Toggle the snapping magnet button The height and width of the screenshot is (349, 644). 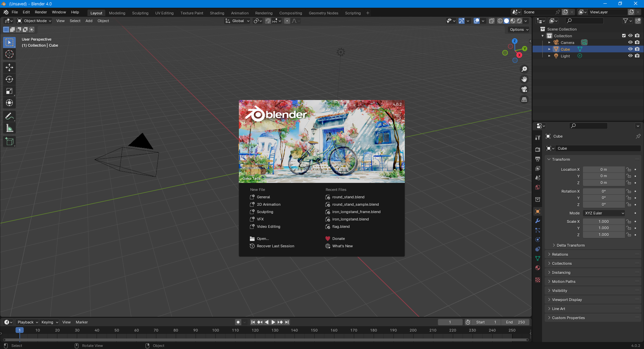(x=268, y=21)
